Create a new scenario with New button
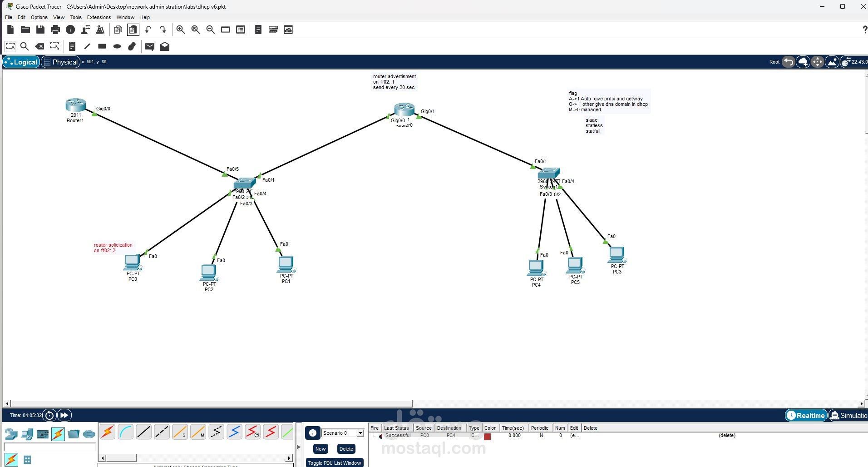Image resolution: width=868 pixels, height=467 pixels. tap(320, 448)
